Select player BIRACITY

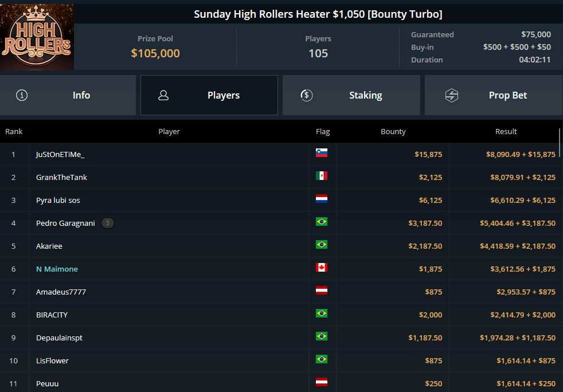pyautogui.click(x=52, y=315)
